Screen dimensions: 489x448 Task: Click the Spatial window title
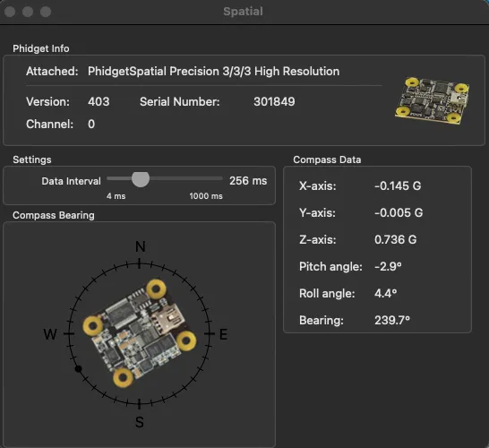coord(243,12)
